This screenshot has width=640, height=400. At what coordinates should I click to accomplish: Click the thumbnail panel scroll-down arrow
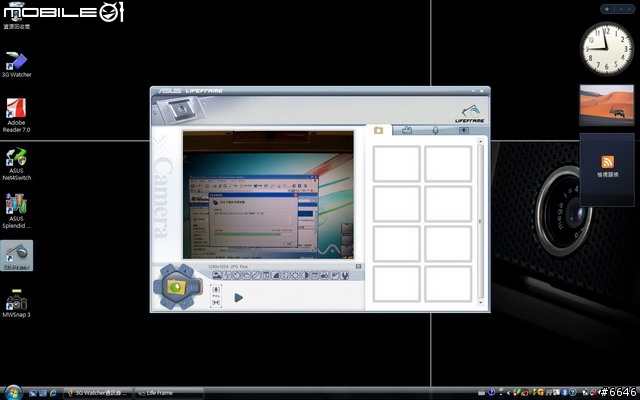pos(480,303)
